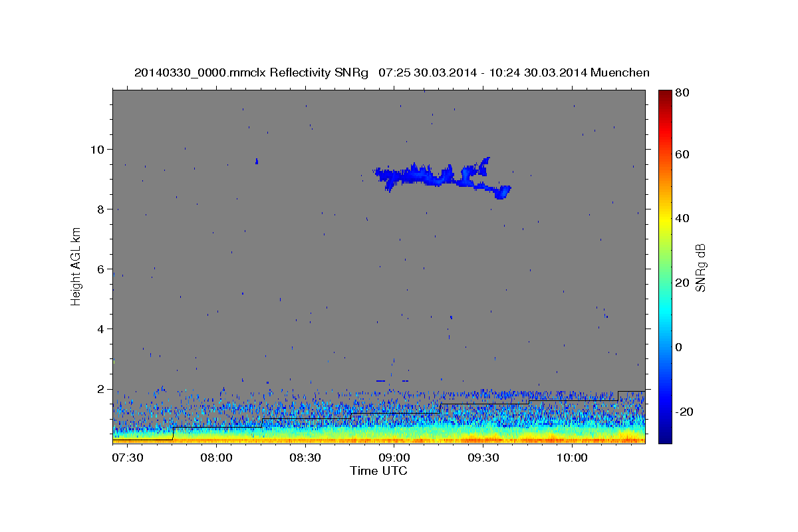Click the 08:00 time tick label

tap(216, 458)
